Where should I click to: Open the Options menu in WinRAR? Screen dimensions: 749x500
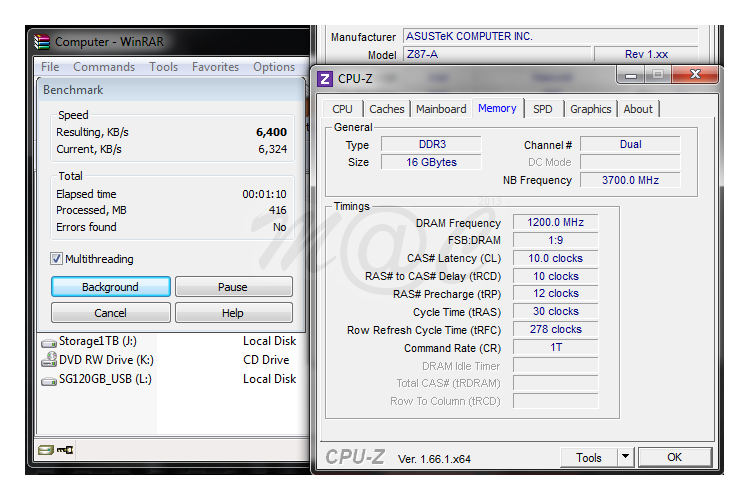point(274,67)
